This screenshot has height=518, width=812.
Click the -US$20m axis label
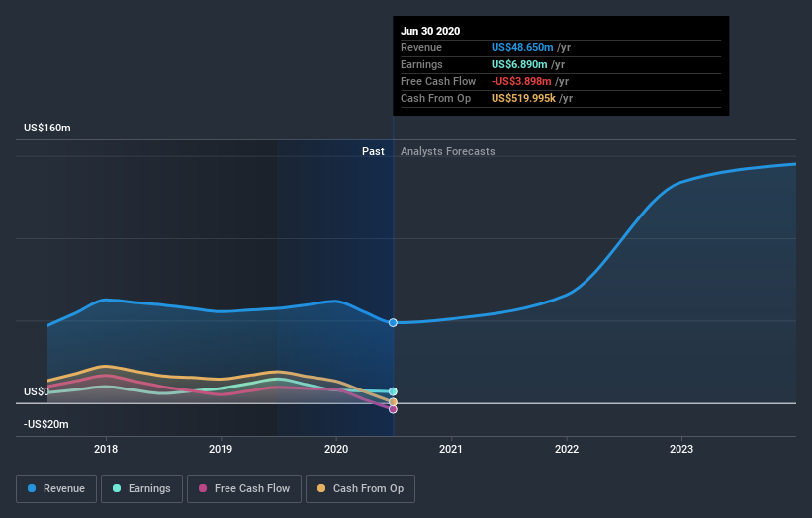46,424
